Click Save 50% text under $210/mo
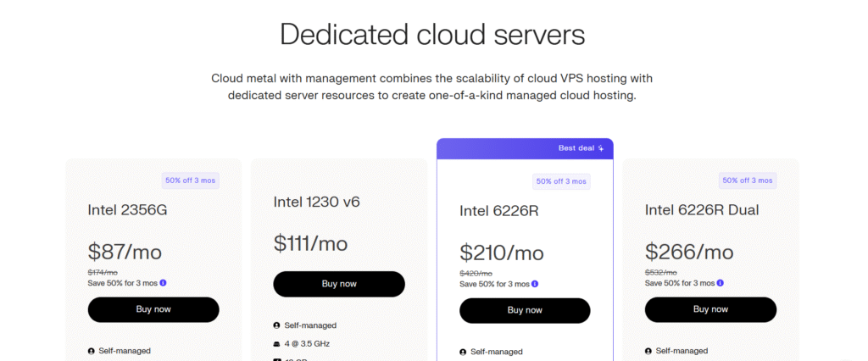Screen dimensions: 868x361 494,284
